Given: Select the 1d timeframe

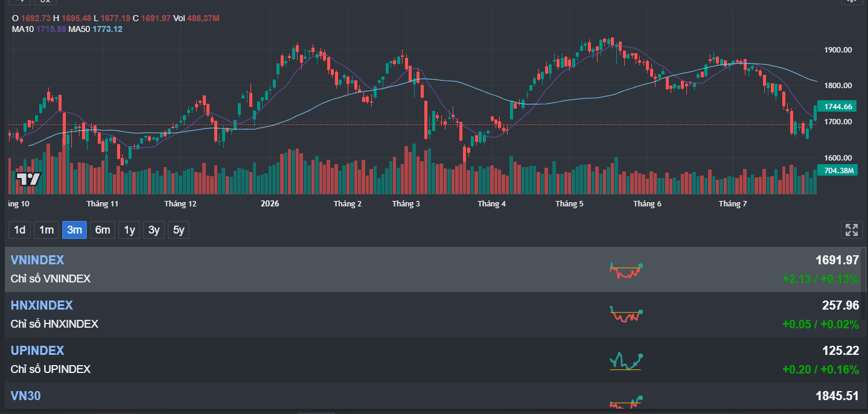Looking at the screenshot, I should coord(20,230).
